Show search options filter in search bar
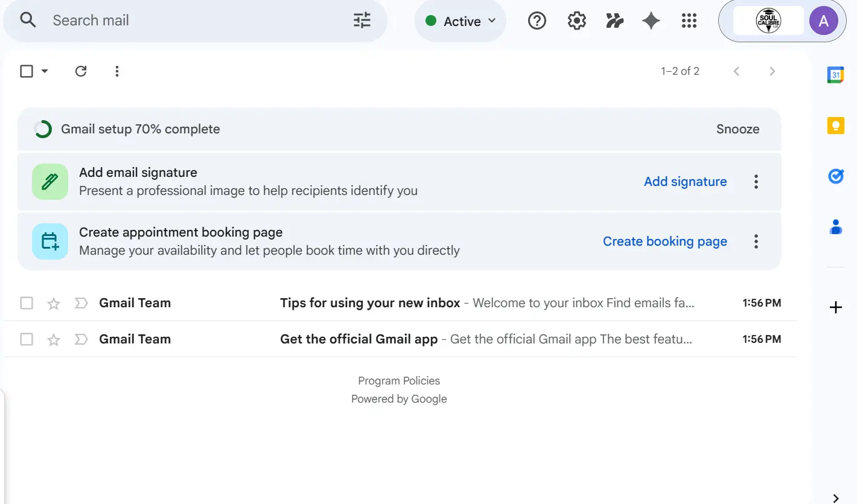Image resolution: width=857 pixels, height=504 pixels. pyautogui.click(x=362, y=21)
